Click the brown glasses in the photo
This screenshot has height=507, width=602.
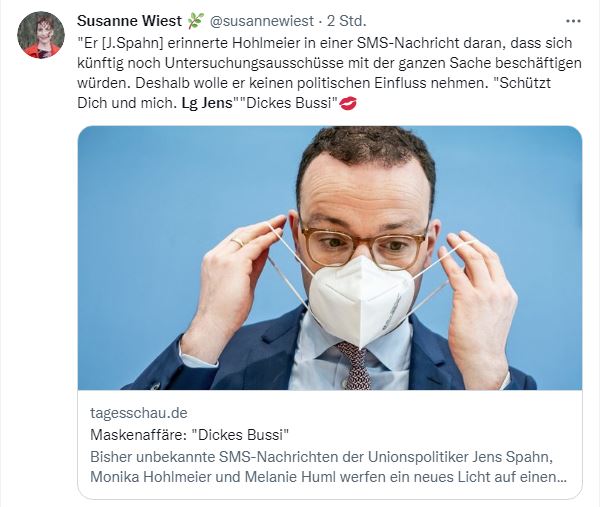tap(363, 246)
